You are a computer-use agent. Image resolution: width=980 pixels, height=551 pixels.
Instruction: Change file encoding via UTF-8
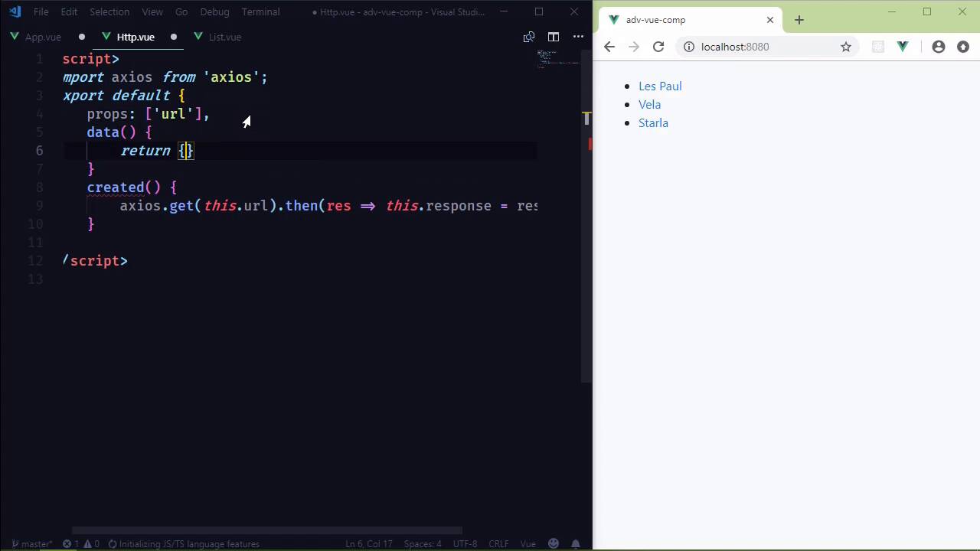[x=465, y=544]
